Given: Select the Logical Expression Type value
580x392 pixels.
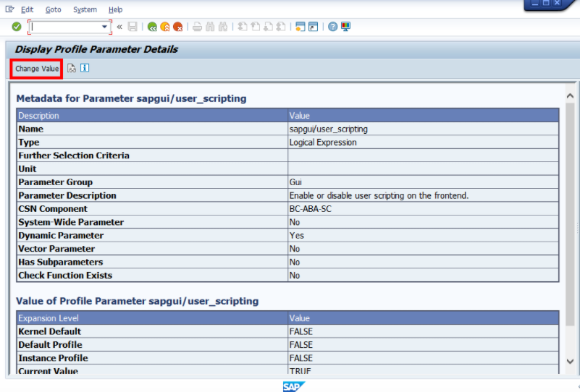Looking at the screenshot, I should pos(423,142).
